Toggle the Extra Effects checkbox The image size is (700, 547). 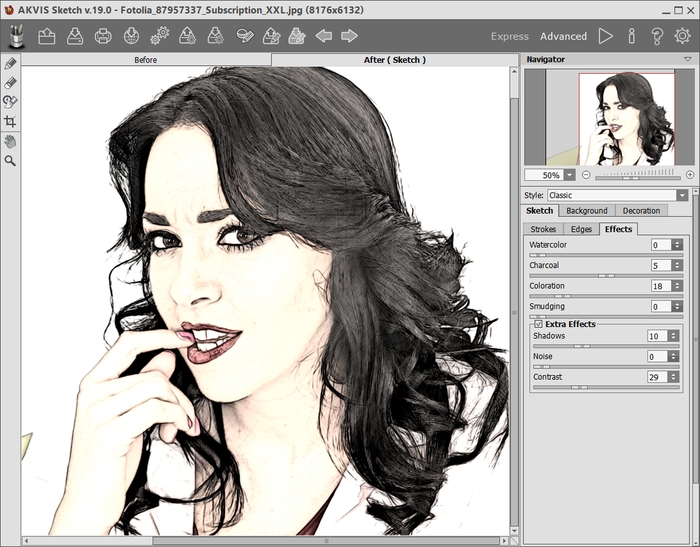539,324
